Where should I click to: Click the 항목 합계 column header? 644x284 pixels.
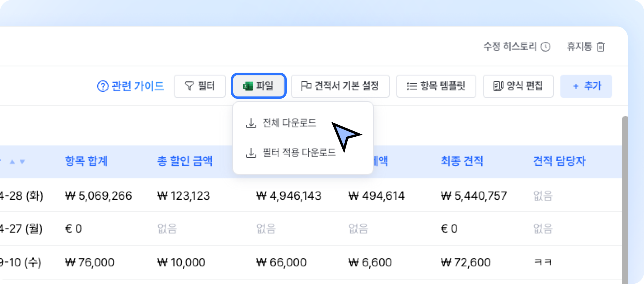(x=86, y=161)
